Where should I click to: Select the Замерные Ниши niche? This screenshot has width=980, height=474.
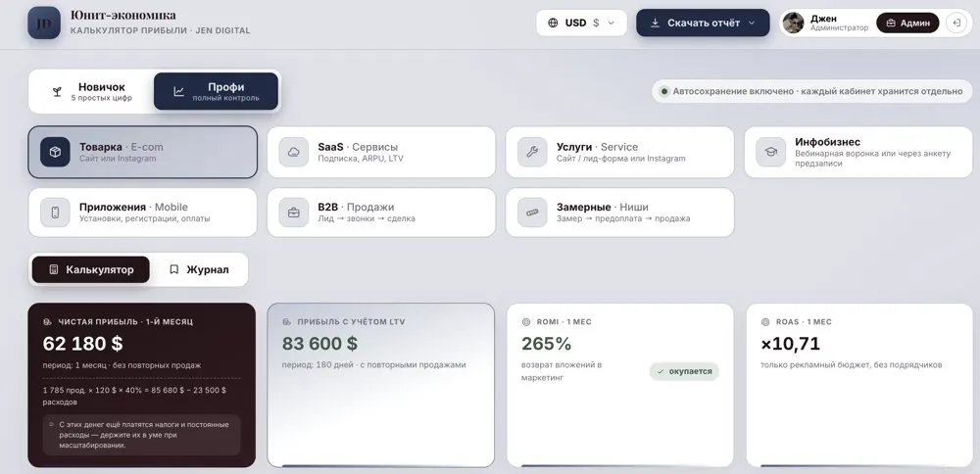620,213
